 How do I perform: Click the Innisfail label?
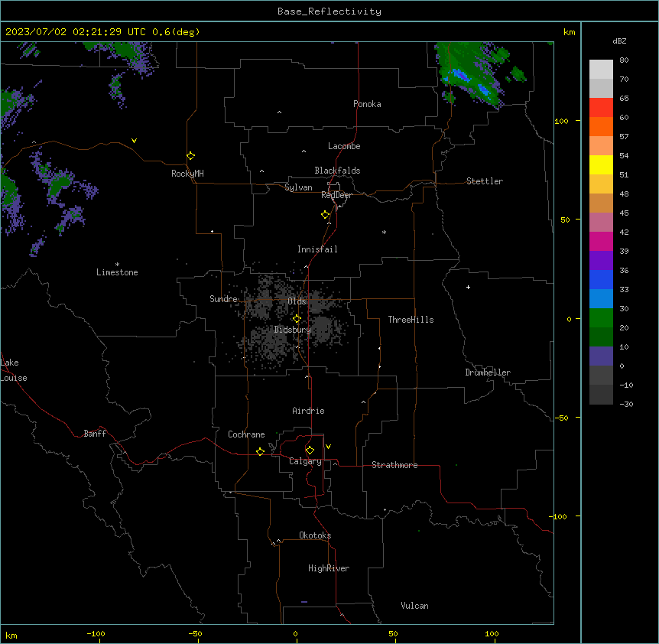[317, 249]
